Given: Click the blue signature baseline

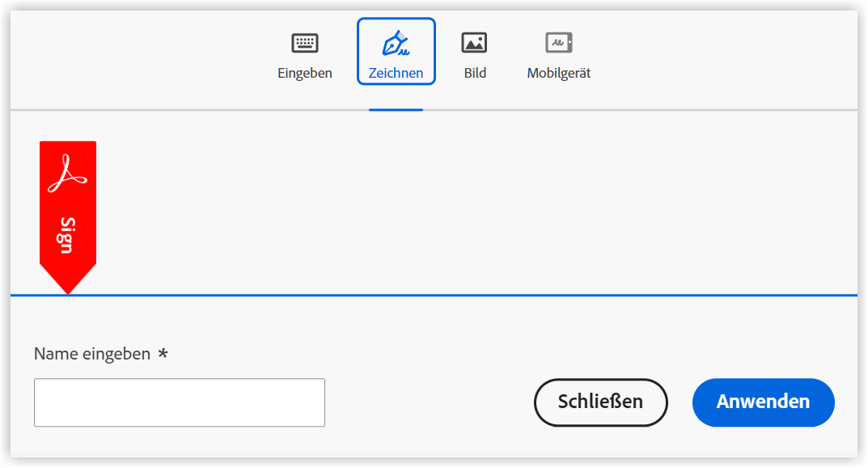Looking at the screenshot, I should pyautogui.click(x=434, y=296).
